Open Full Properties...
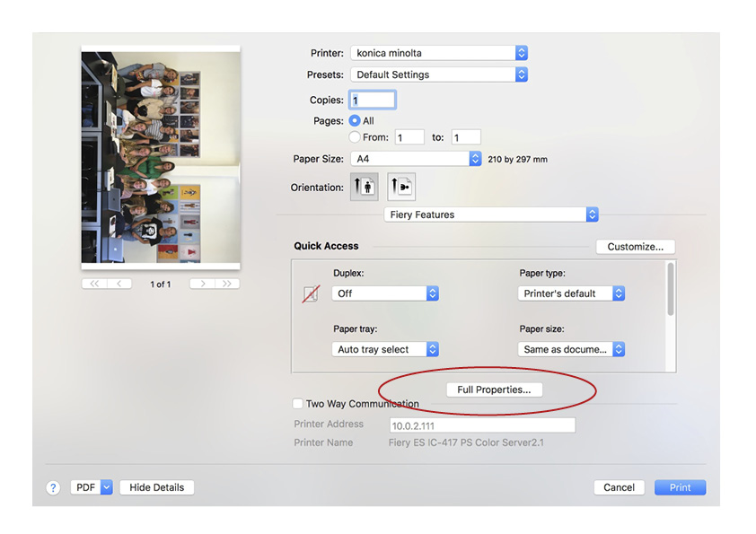This screenshot has width=756, height=534. click(x=494, y=390)
